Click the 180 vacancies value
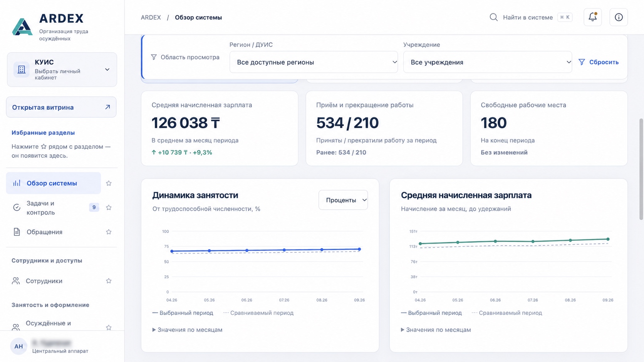The width and height of the screenshot is (644, 362). (494, 123)
